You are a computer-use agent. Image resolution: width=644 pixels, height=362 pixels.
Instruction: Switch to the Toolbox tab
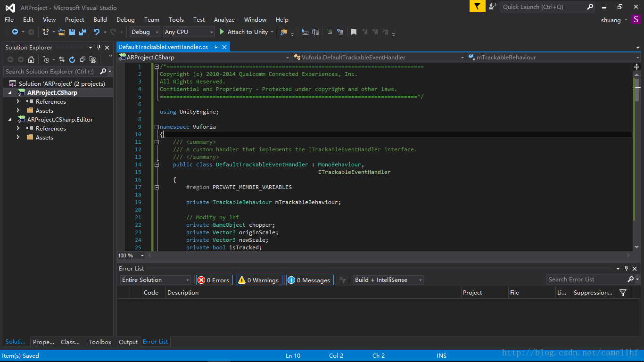[100, 342]
